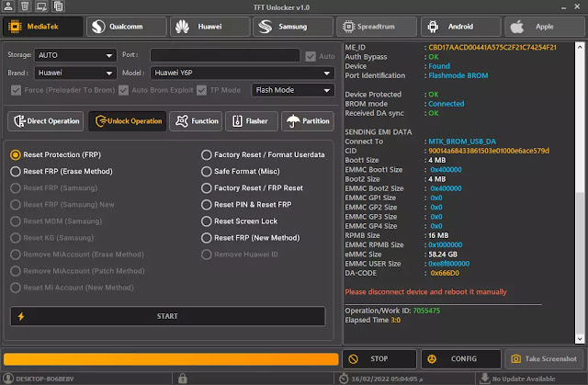Toggle the TP Mode checkbox
Viewport: 588px width, 385px height.
pos(201,90)
